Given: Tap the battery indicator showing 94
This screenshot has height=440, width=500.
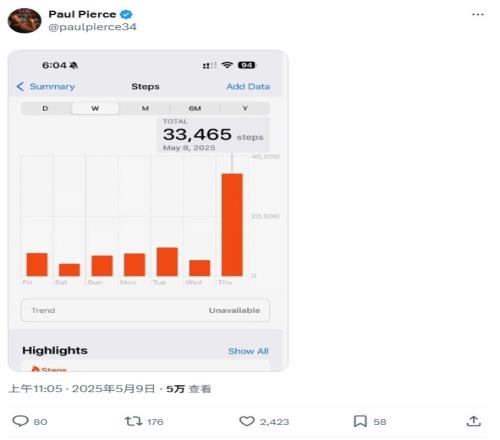Looking at the screenshot, I should tap(246, 65).
